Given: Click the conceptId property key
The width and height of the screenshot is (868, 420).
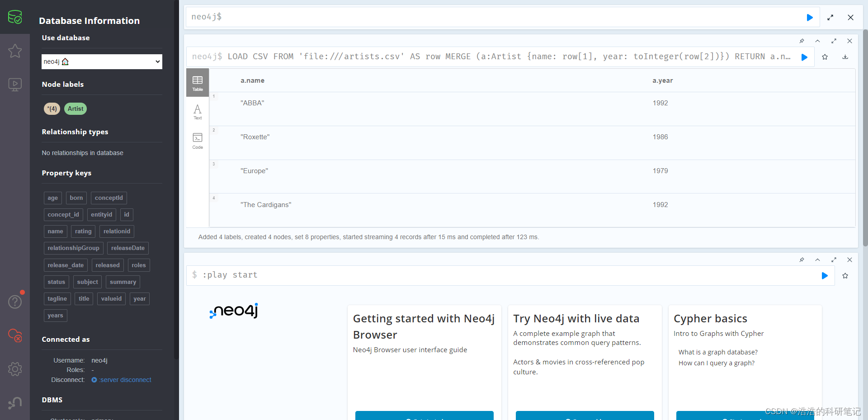Looking at the screenshot, I should pos(109,198).
